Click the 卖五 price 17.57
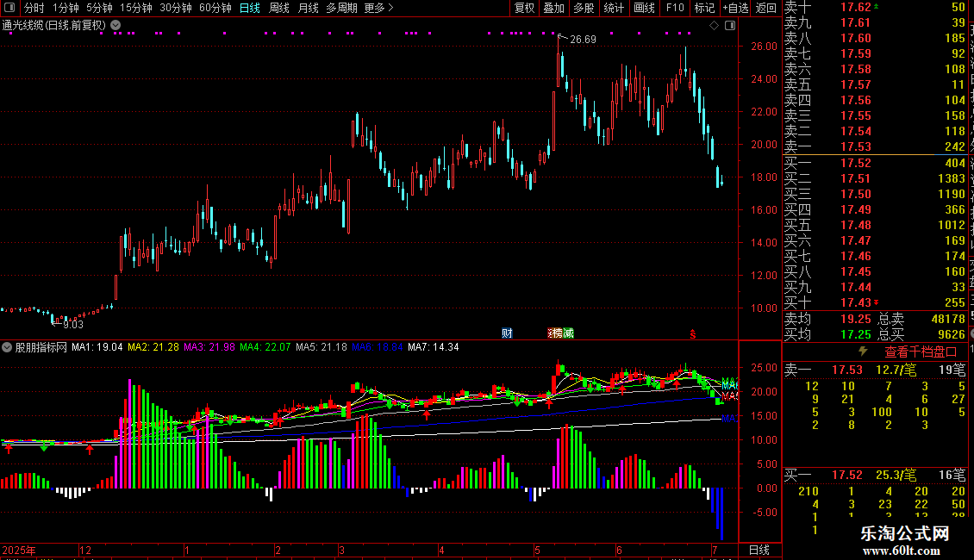 click(856, 84)
